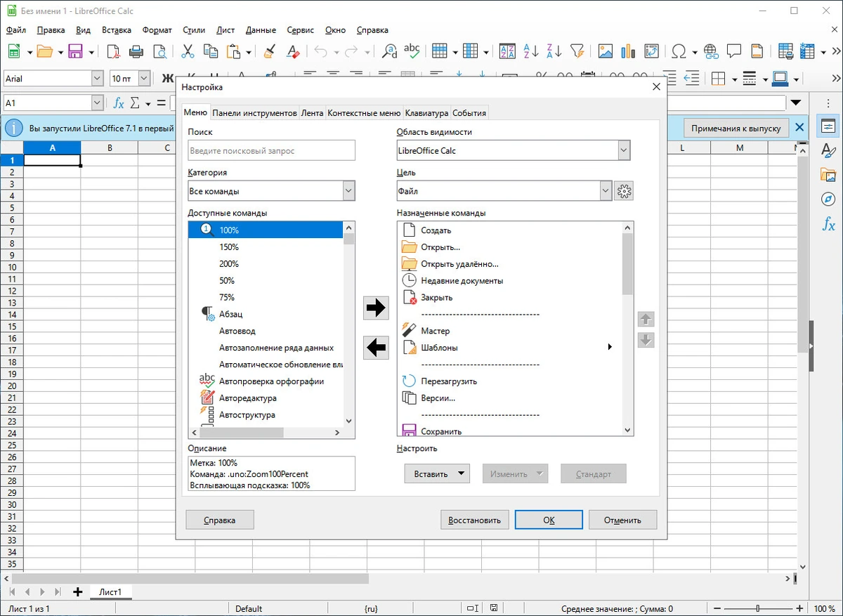Open the Данные menu
Image resolution: width=843 pixels, height=616 pixels.
coord(261,30)
